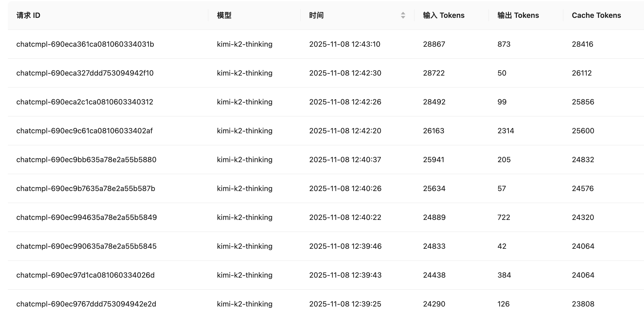Image resolution: width=644 pixels, height=317 pixels.
Task: Open request chatcmpl-690ec9b7635a78e2a55b587b
Action: 86,188
